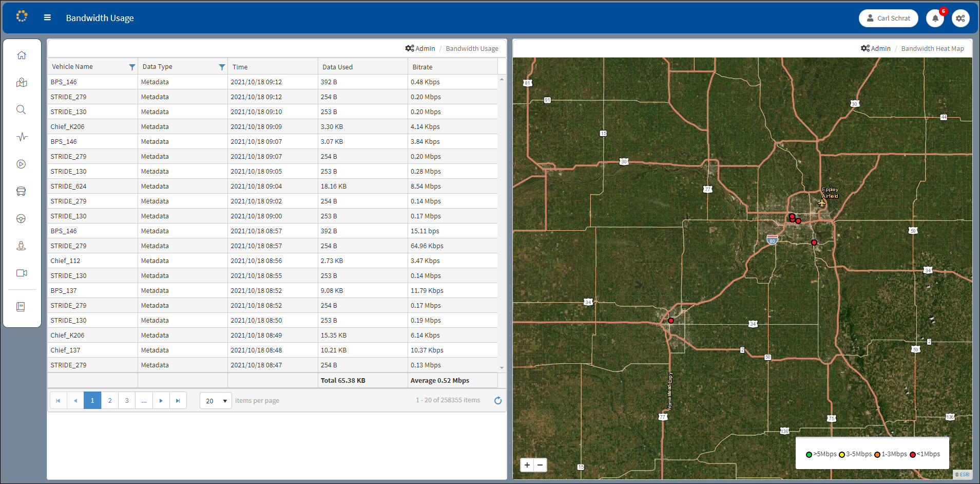Click the 2021/10/18 09:00 time cell
The height and width of the screenshot is (484, 980).
point(273,216)
